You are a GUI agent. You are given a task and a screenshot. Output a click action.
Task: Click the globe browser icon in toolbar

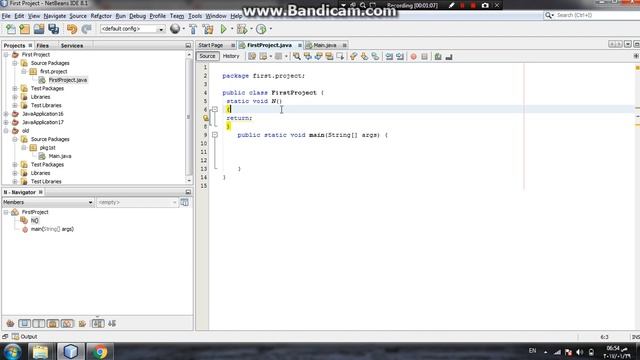tap(175, 29)
